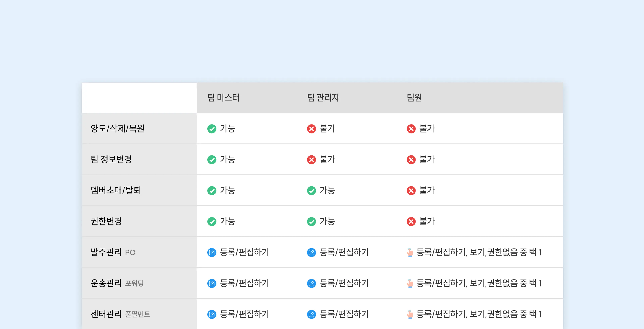Click 가능 text in 멤버초대/탈퇴 팀 관리자 cell
The image size is (644, 329).
coord(327,191)
